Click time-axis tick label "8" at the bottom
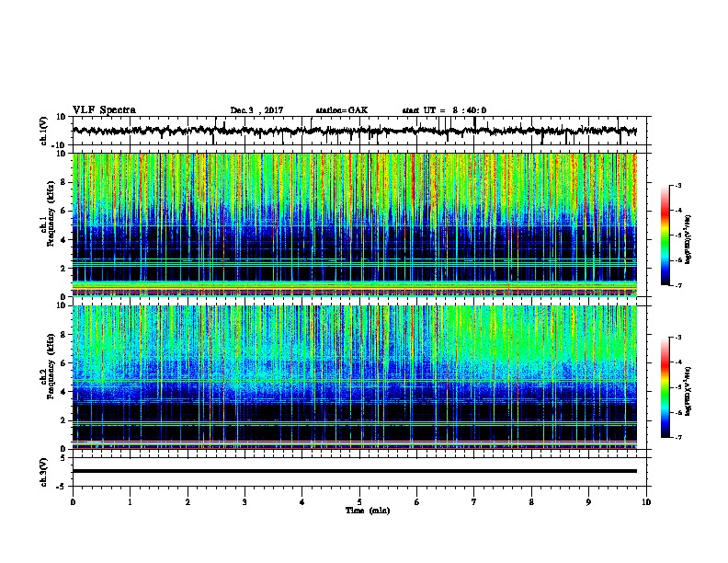Image resolution: width=728 pixels, height=563 pixels. 531,502
